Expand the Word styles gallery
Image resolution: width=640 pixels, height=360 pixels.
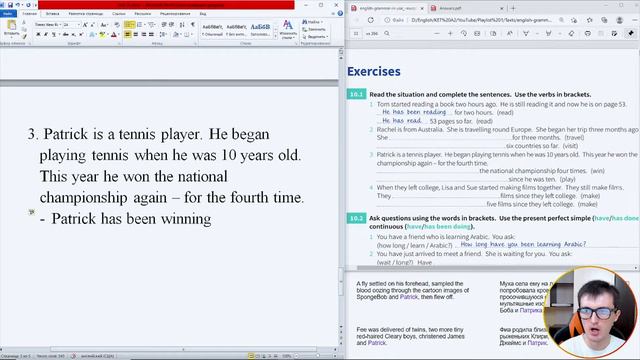(276, 37)
